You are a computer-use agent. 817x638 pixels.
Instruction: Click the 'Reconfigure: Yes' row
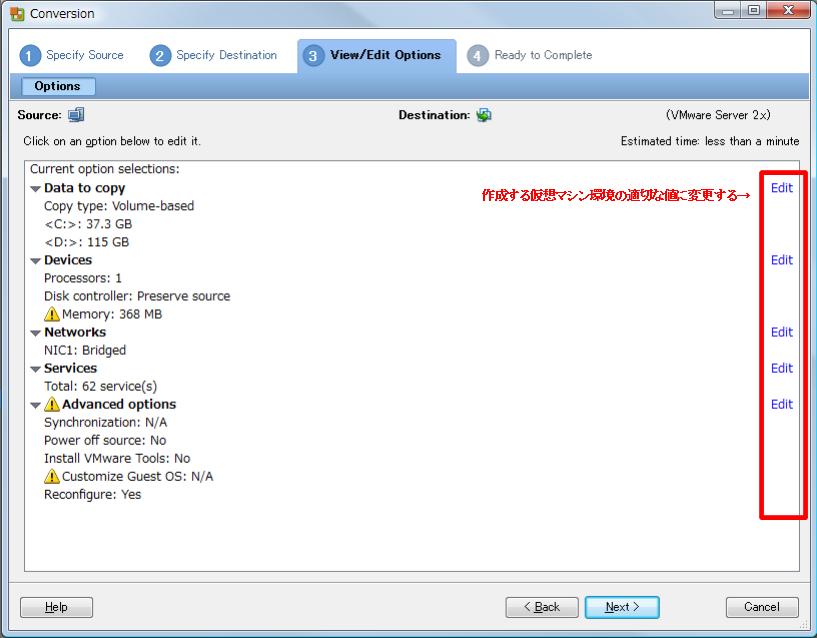pyautogui.click(x=93, y=494)
